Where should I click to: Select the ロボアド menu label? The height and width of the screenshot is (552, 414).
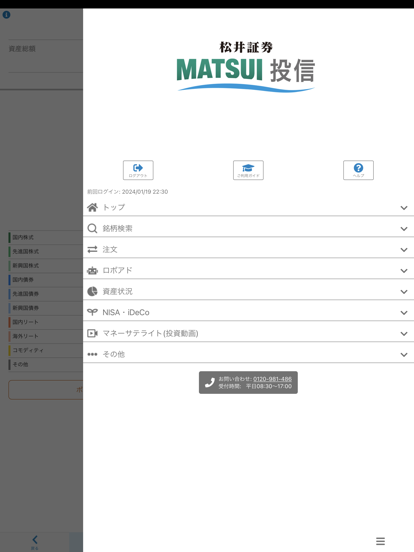click(117, 270)
